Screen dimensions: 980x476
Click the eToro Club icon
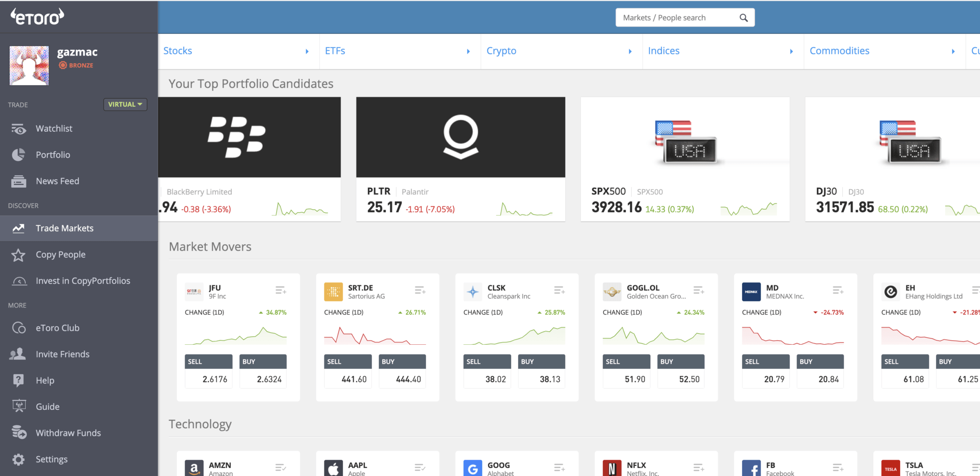tap(19, 328)
